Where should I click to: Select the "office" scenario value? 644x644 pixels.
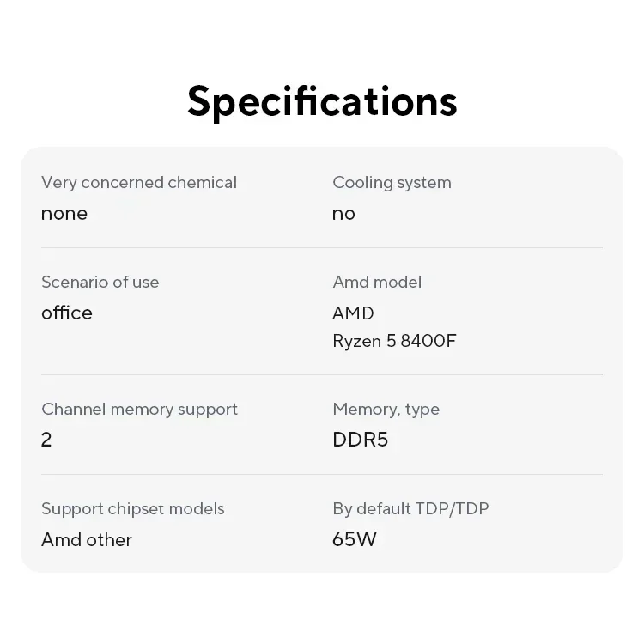(67, 313)
